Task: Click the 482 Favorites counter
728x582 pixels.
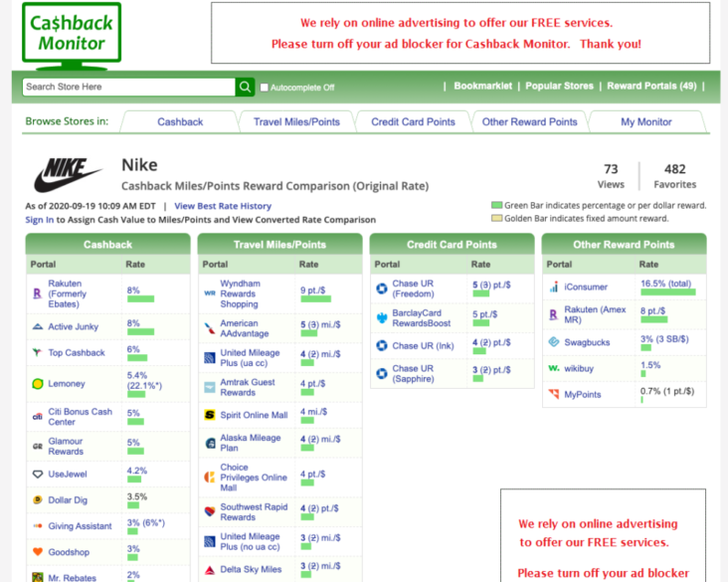Action: point(675,176)
